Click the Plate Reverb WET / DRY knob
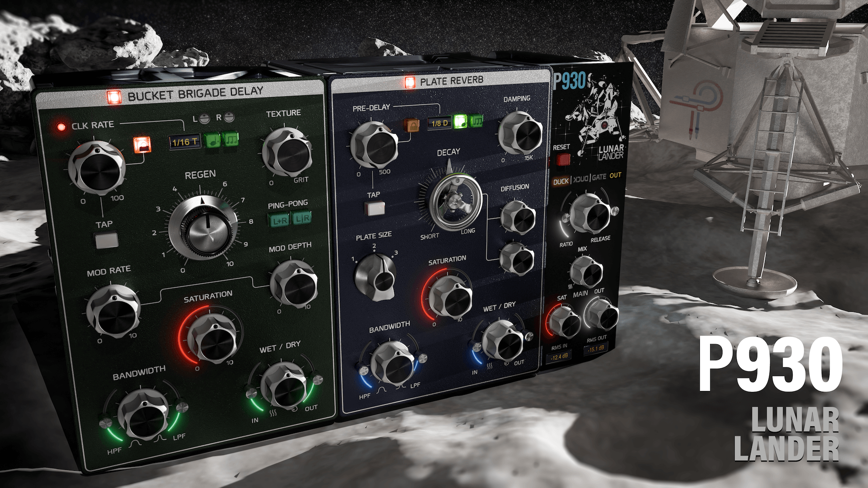868x488 pixels. pyautogui.click(x=502, y=340)
